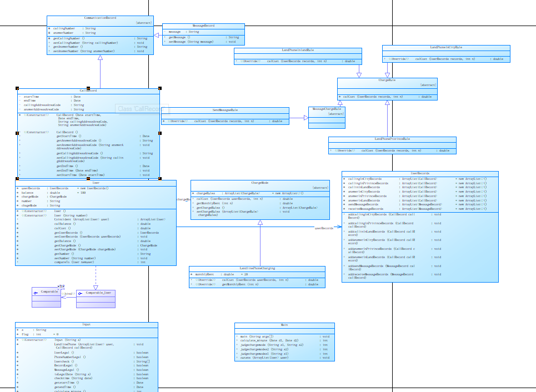Viewport: 536px width, 392px height.
Task: Click the <<bind>> dependency label
Action: [x=68, y=294]
